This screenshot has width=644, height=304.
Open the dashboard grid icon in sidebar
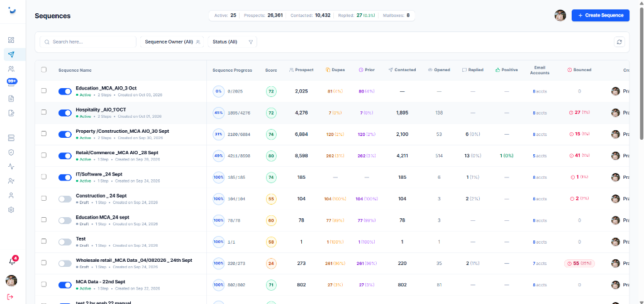pos(11,40)
